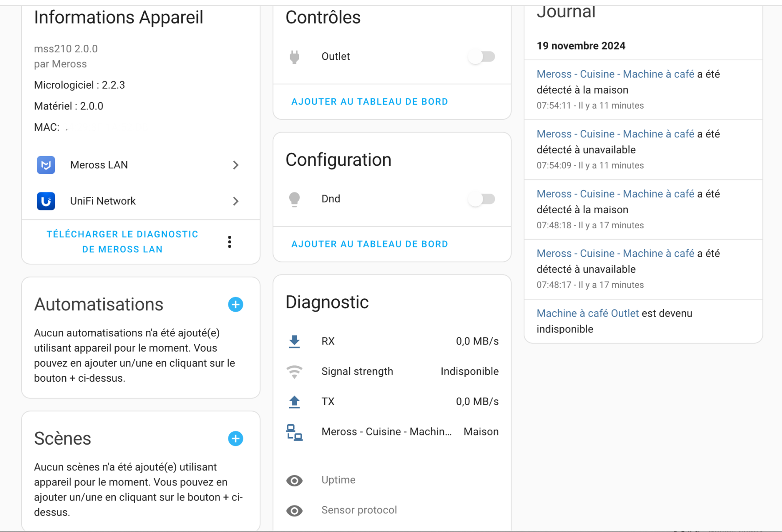Select the Meross LAN row label
Viewport: 782px width, 532px height.
click(99, 165)
